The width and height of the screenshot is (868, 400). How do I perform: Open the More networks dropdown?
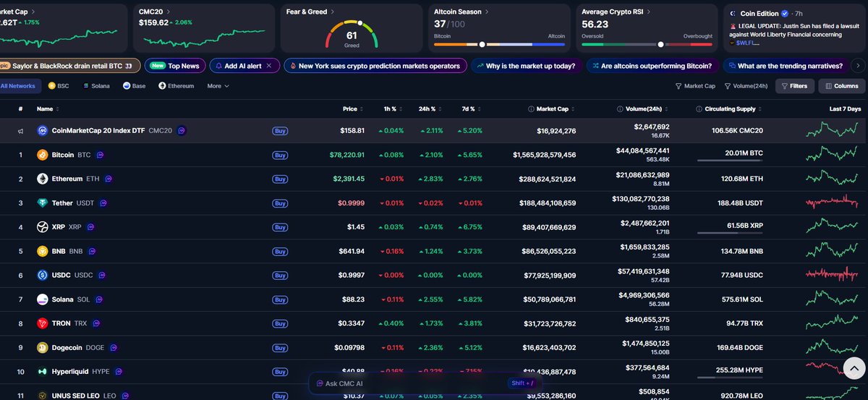pos(218,86)
